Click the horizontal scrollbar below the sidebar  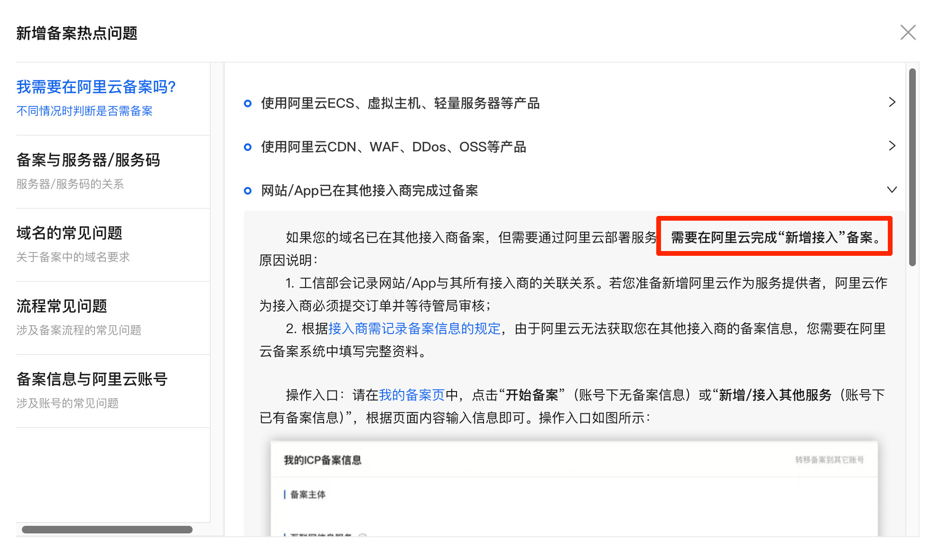(107, 530)
